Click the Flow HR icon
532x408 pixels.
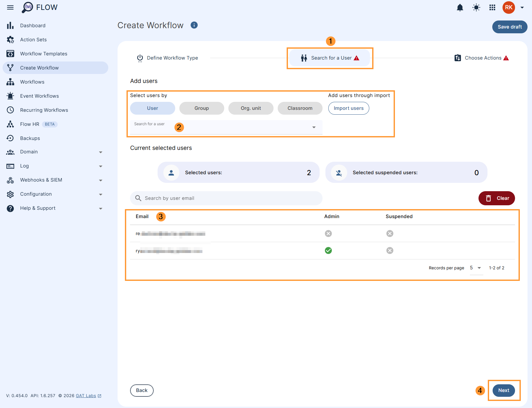[x=10, y=124]
